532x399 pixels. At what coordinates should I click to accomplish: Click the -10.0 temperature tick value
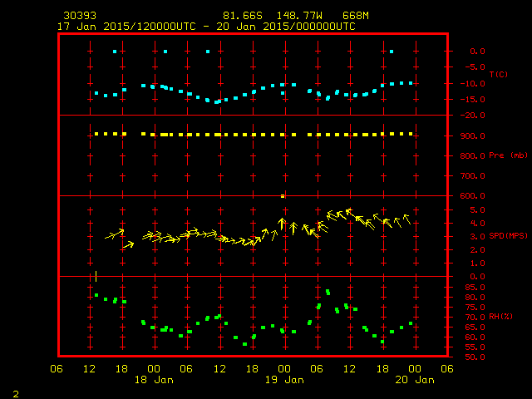click(x=473, y=84)
